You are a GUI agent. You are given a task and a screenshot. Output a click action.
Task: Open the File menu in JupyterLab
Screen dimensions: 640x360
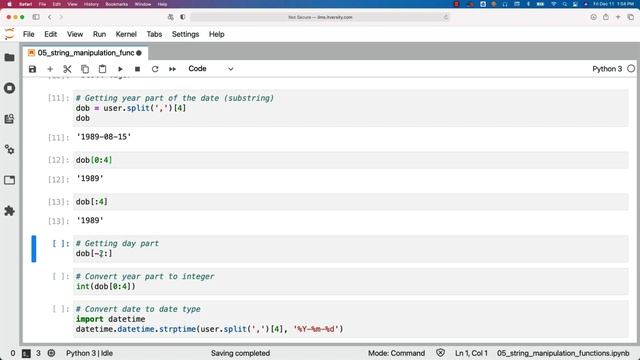(29, 34)
